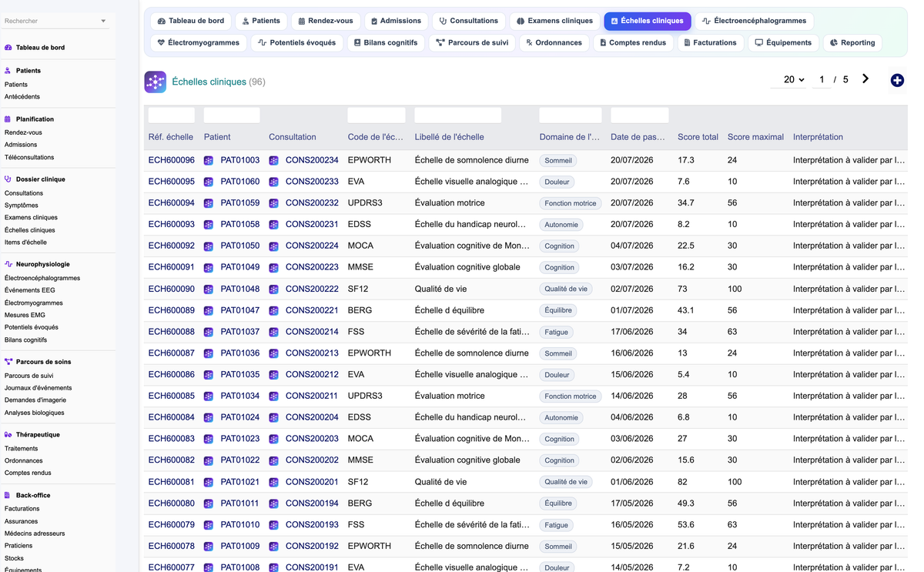Click consultation icon beside CONS200212
The image size is (924, 572).
click(x=273, y=375)
